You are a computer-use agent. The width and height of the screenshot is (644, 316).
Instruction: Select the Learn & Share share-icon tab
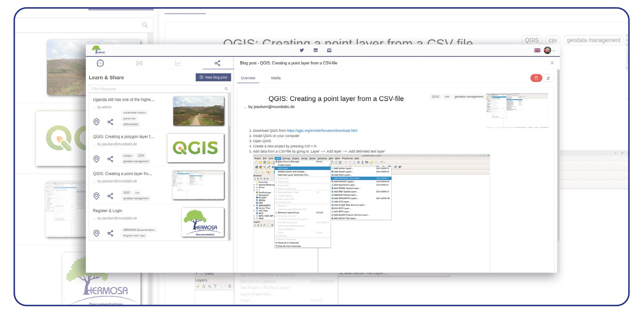217,63
